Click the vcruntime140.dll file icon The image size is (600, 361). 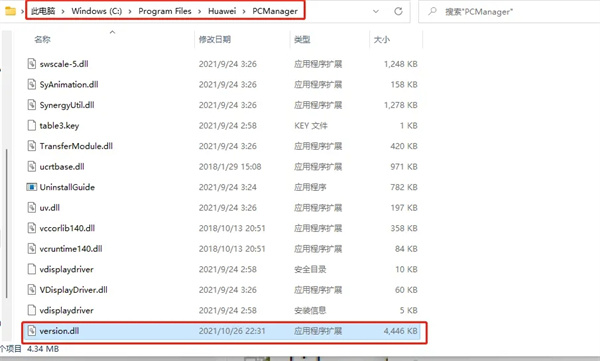32,249
